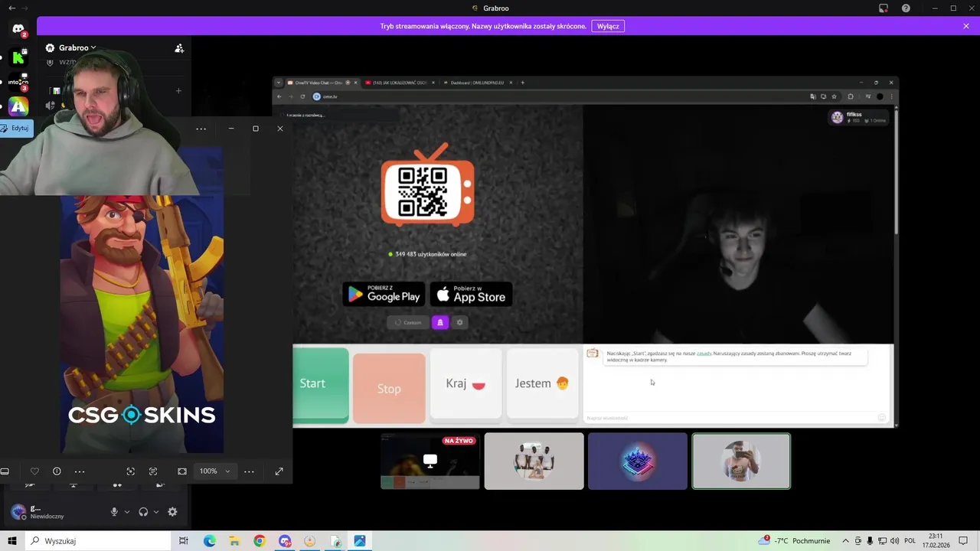Expand the Grabroo server name menu
Image resolution: width=980 pixels, height=551 pixels.
click(70, 47)
